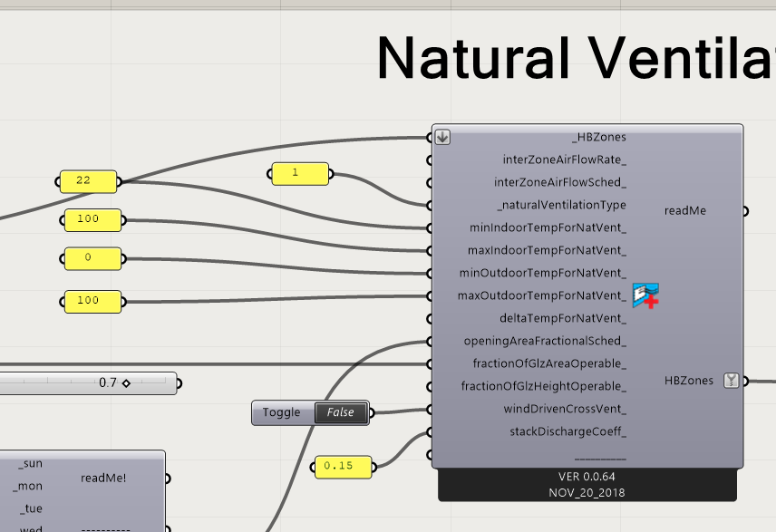Image resolution: width=776 pixels, height=532 pixels.
Task: Click the fractionOfGlzHeightOperable_ input
Action: click(543, 386)
